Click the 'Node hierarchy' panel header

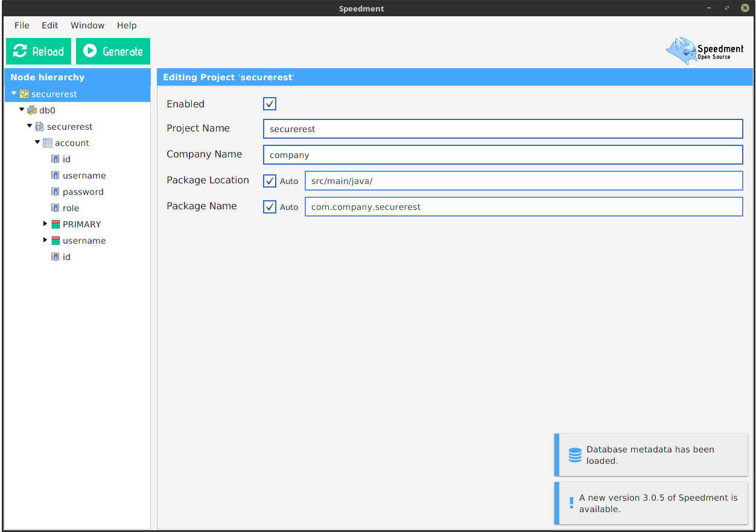click(x=78, y=77)
